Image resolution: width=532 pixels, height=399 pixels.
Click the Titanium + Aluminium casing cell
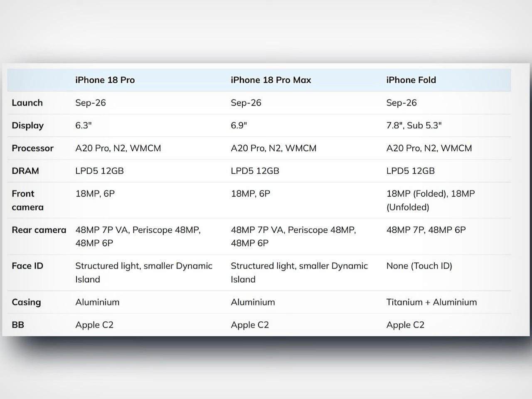[431, 302]
